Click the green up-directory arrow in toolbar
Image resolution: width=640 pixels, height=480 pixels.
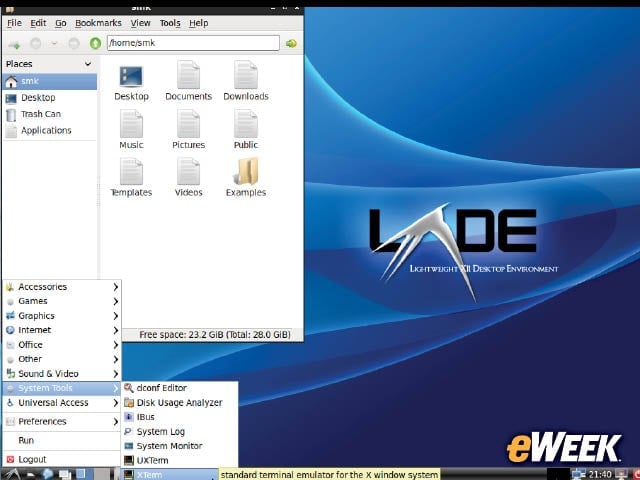point(95,43)
